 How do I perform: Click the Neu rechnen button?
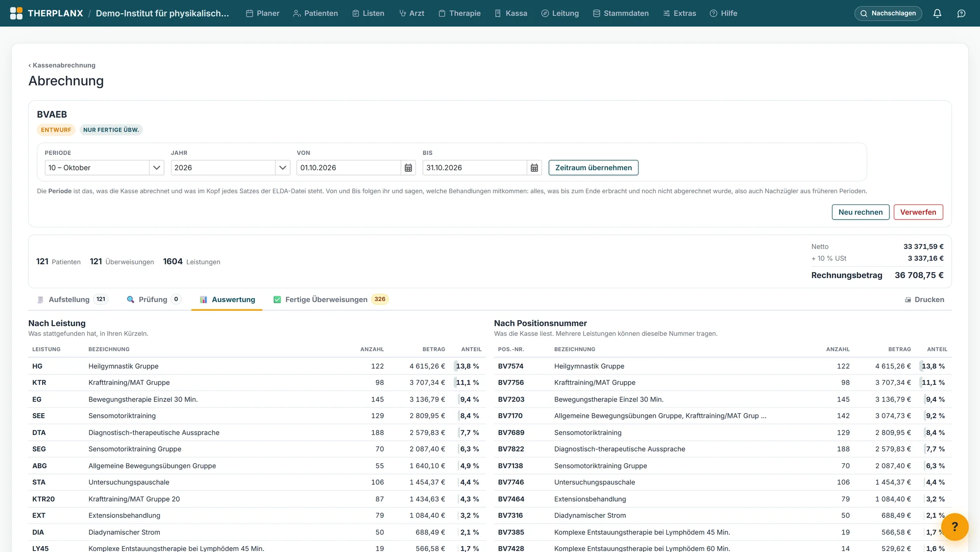click(860, 212)
